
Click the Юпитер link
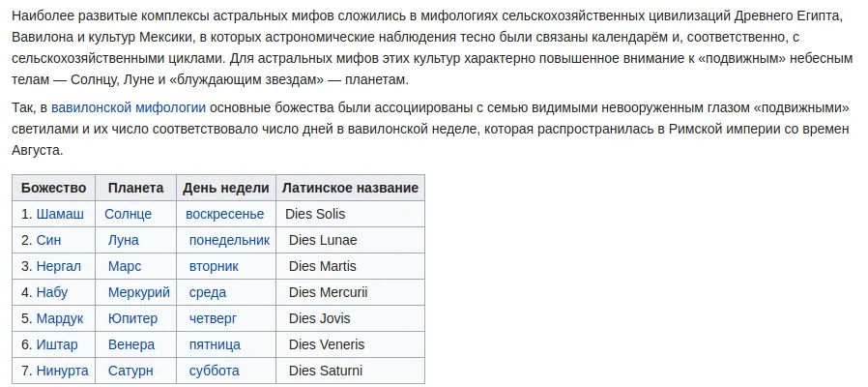pos(132,318)
